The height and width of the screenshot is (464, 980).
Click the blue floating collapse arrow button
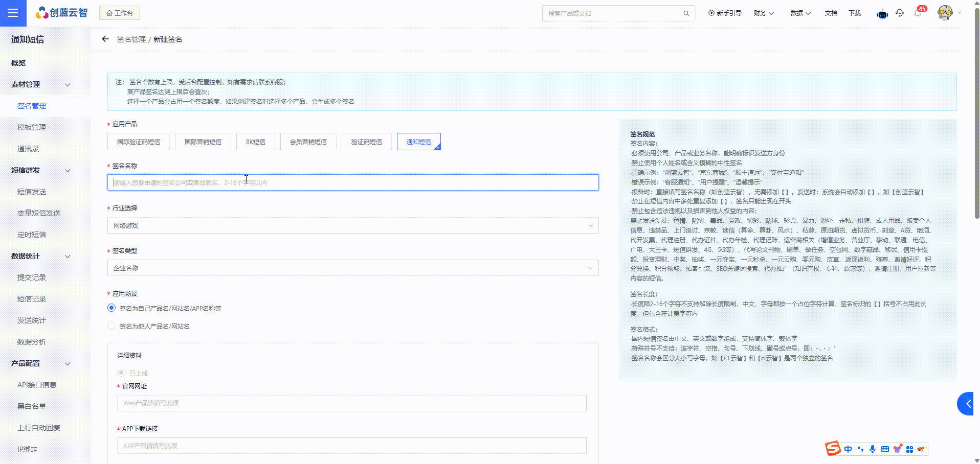point(967,404)
